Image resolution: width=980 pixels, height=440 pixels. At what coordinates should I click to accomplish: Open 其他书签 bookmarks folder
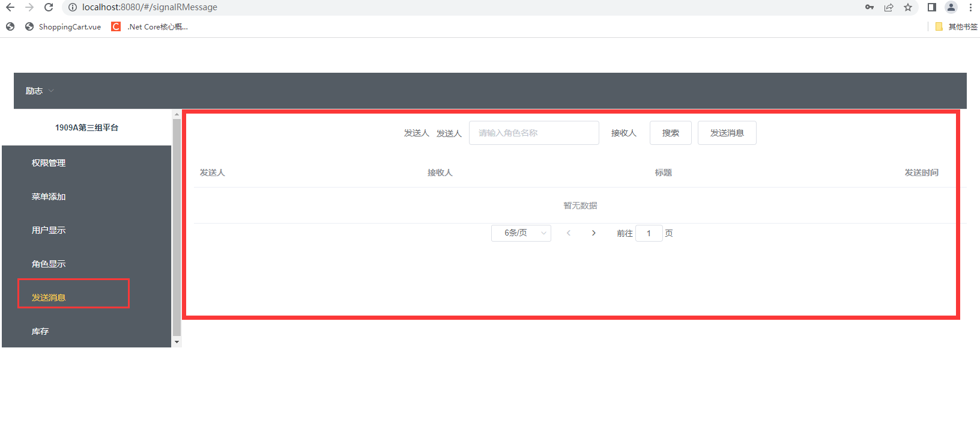point(957,26)
